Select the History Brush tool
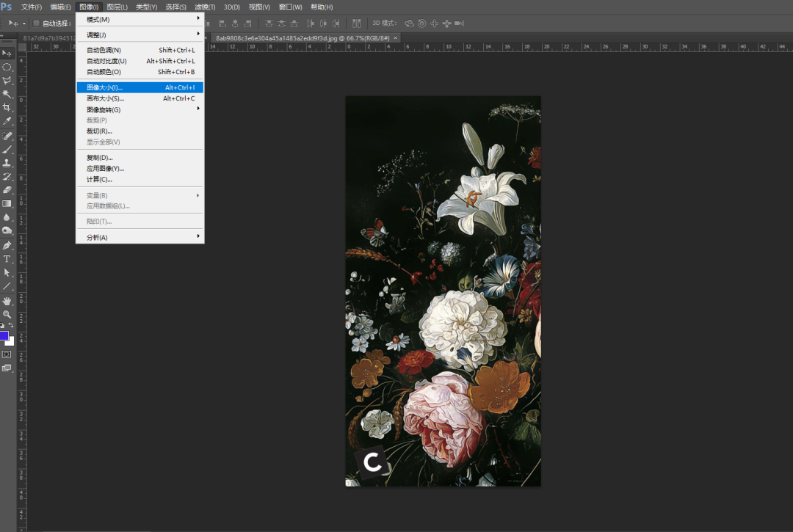The image size is (793, 532). (x=7, y=177)
